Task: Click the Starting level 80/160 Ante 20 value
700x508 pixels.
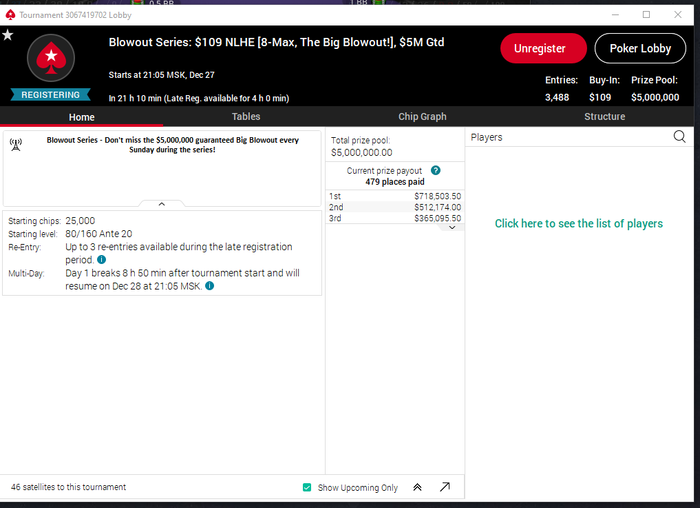Action: [x=99, y=233]
